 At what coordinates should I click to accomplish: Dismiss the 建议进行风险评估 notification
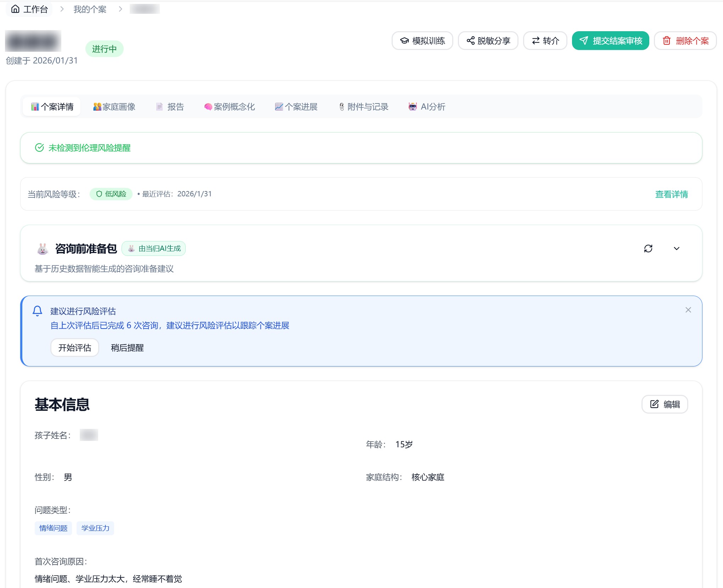coord(688,310)
